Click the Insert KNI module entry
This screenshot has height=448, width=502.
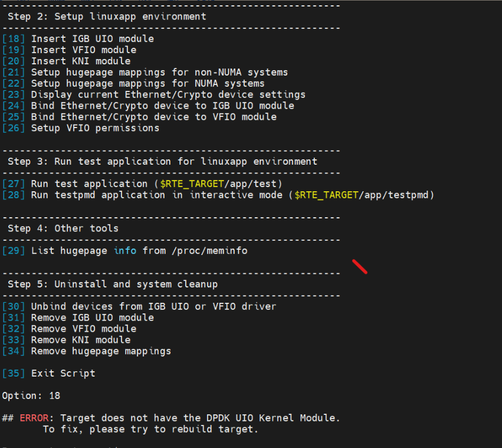tap(80, 61)
